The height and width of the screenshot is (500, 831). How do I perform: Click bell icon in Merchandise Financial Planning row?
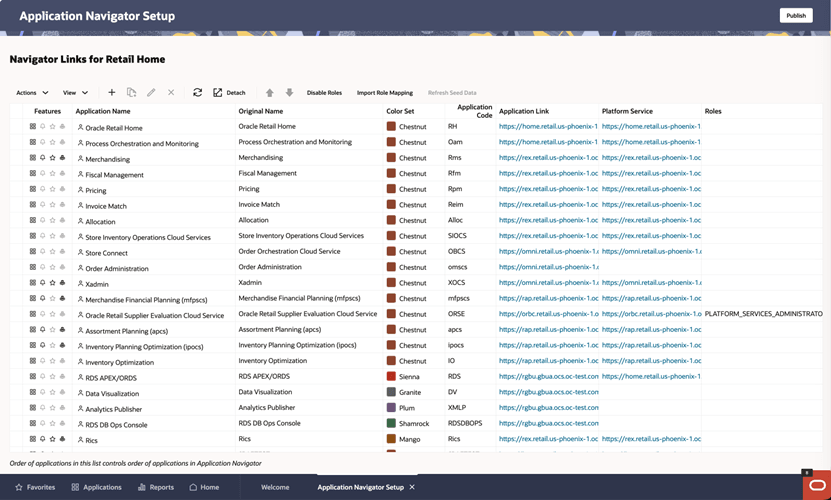[x=42, y=298]
